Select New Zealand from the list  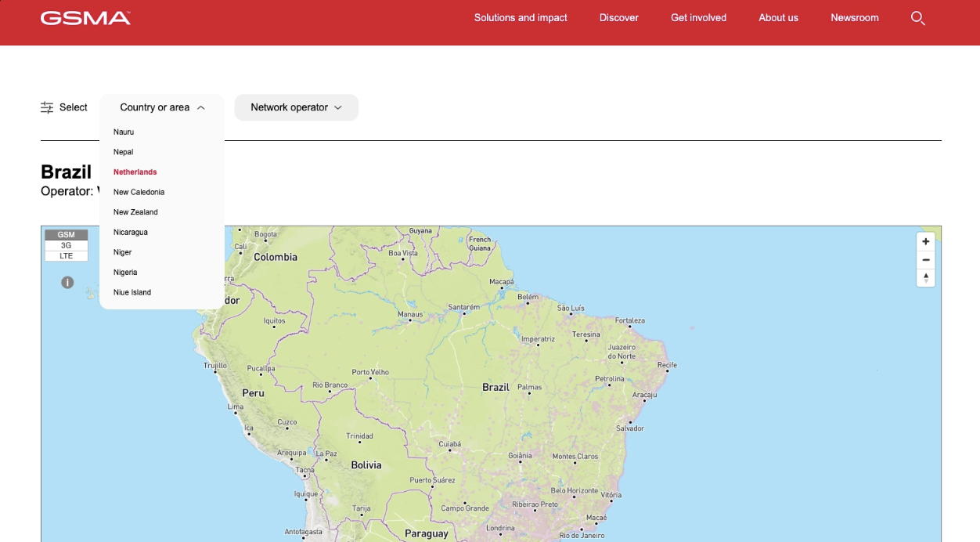[x=135, y=212]
